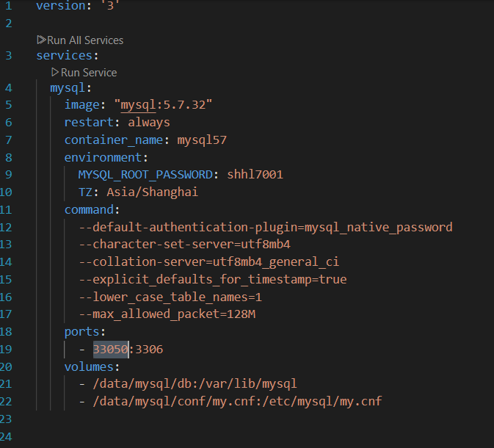Click the restart value always
494x448 pixels.
coord(149,122)
